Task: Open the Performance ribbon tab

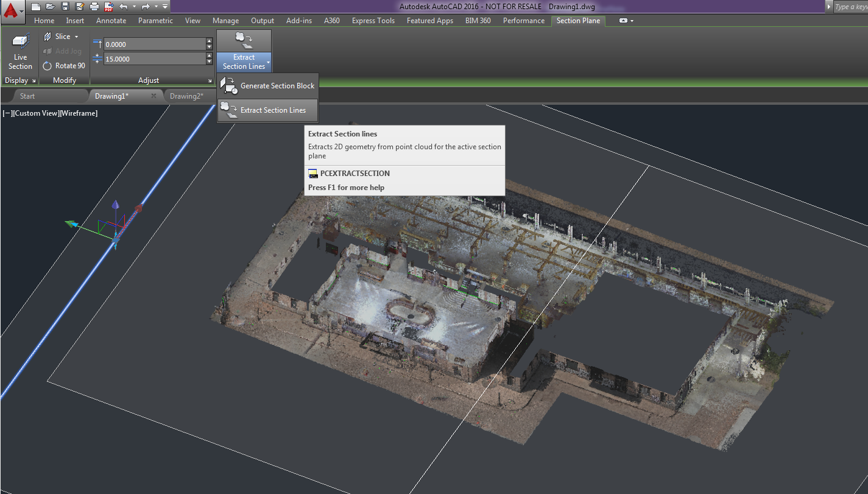Action: click(x=524, y=21)
